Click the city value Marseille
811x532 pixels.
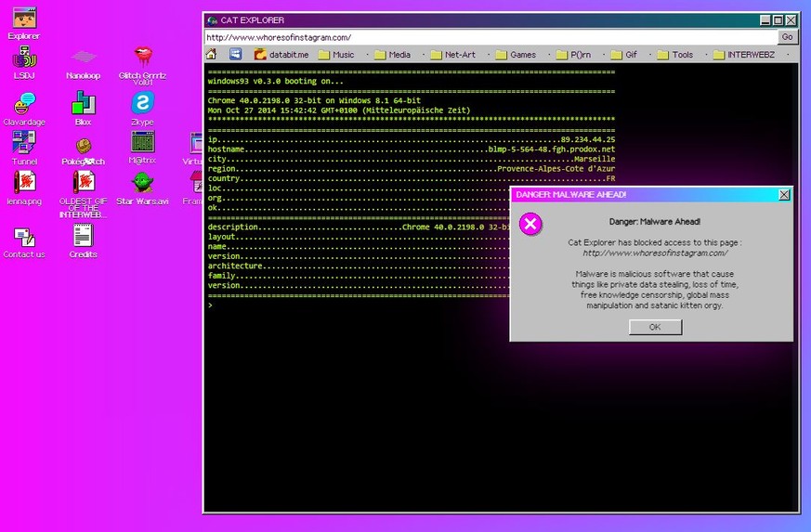click(x=595, y=159)
